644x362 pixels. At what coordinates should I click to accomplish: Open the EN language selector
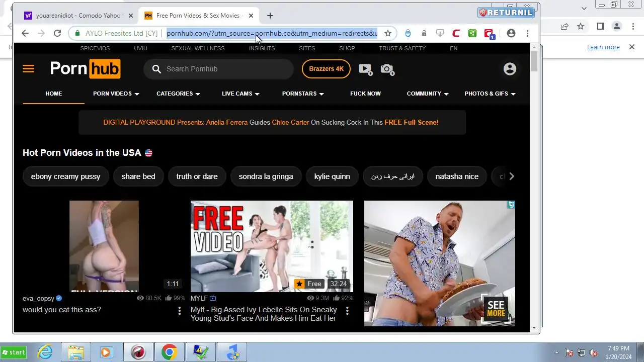click(x=454, y=48)
